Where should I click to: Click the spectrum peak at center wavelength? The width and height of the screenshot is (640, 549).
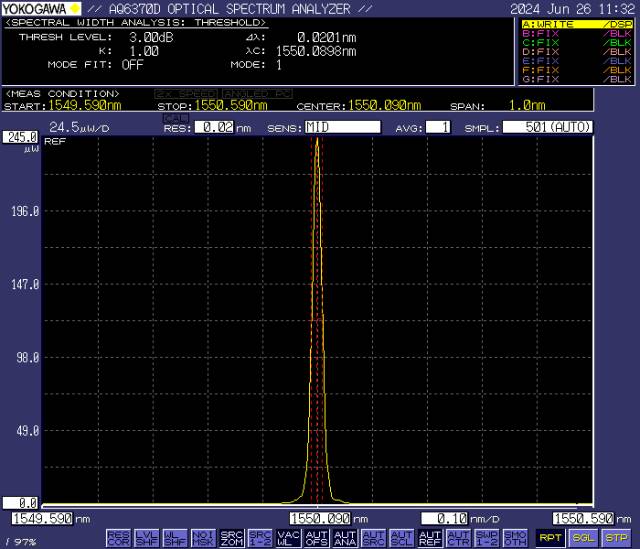coord(317,142)
